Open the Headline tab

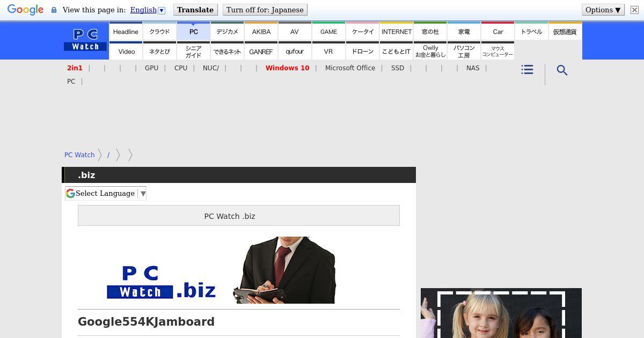(x=126, y=32)
